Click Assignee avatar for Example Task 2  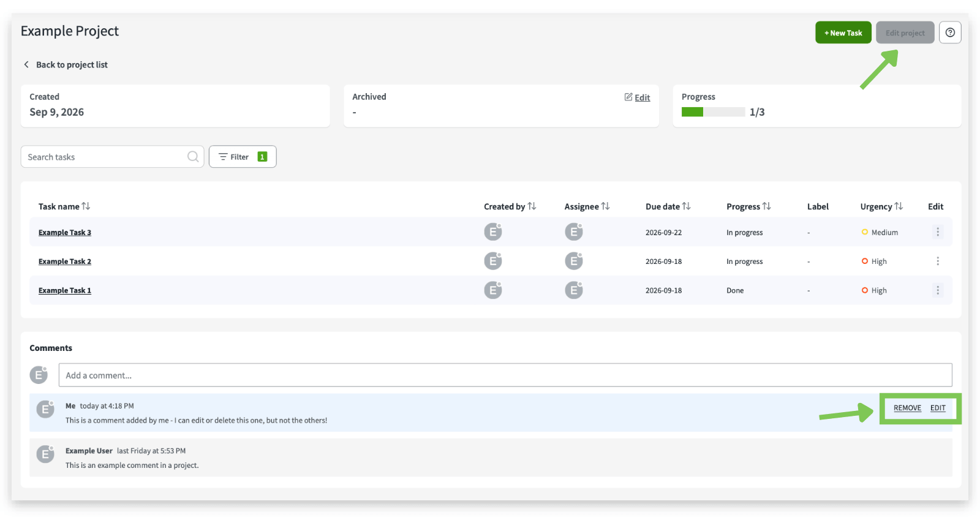(x=574, y=261)
